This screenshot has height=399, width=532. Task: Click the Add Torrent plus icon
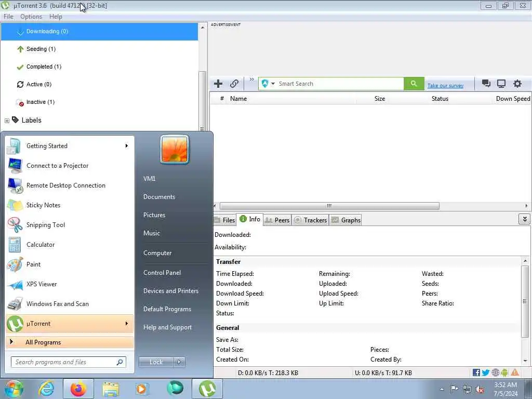pyautogui.click(x=218, y=84)
